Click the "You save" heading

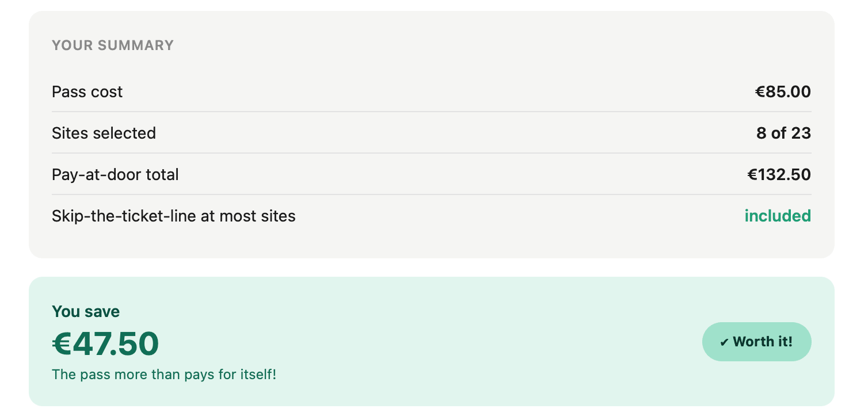click(86, 312)
